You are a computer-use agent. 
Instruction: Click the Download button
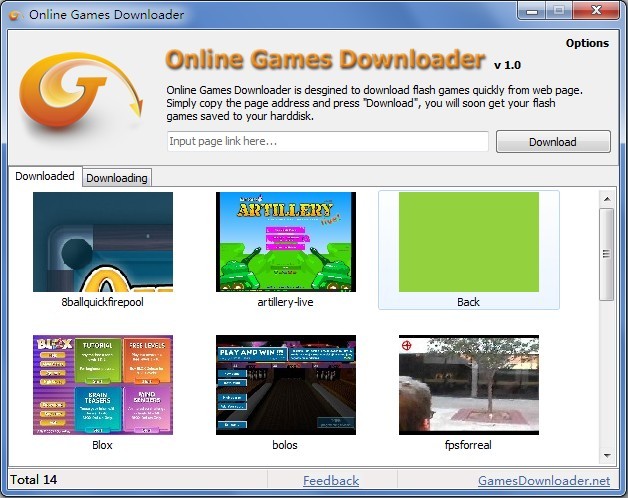[x=553, y=141]
